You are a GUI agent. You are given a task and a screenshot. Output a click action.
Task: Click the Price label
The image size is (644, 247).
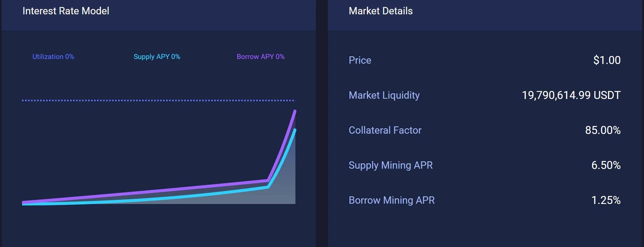tap(360, 60)
